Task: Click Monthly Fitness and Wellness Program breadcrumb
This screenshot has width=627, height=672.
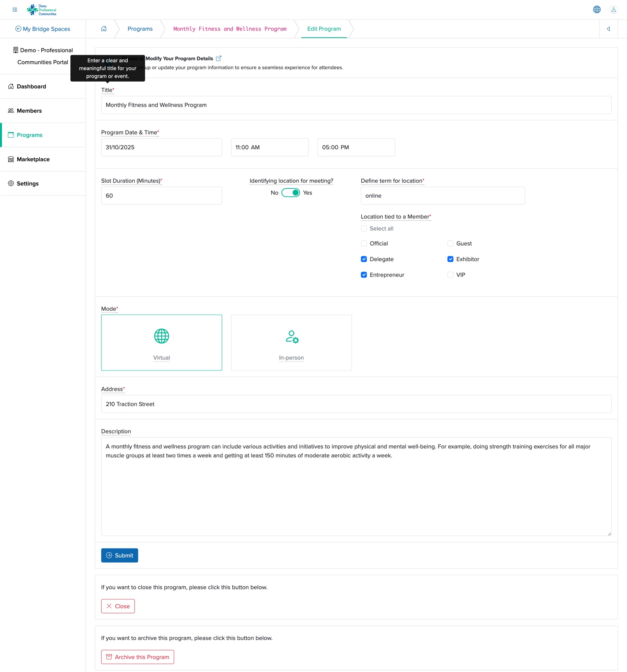Action: click(x=230, y=29)
